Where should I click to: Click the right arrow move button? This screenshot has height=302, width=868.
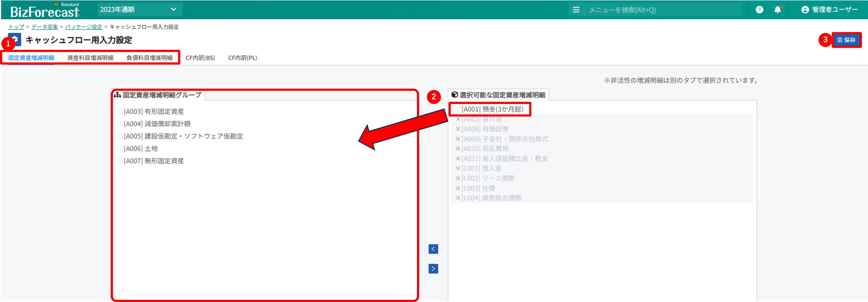pyautogui.click(x=433, y=269)
